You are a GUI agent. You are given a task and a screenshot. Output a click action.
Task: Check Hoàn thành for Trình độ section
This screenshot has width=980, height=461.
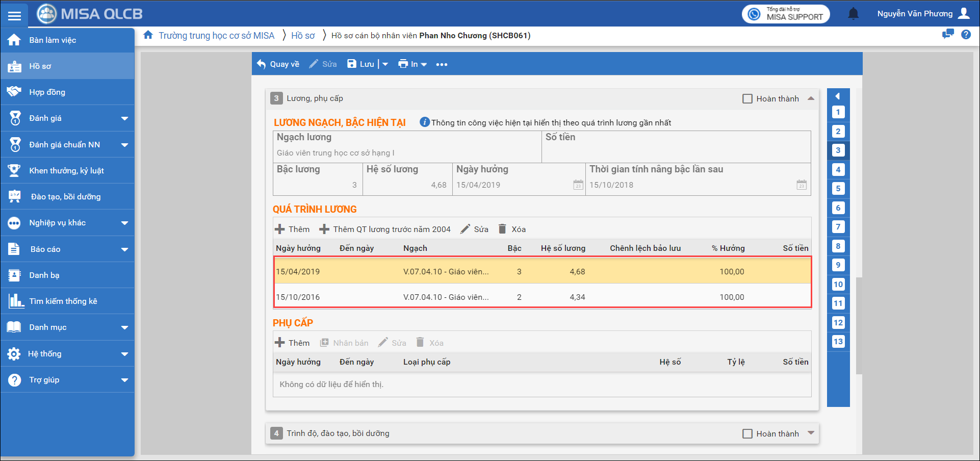[x=747, y=434]
